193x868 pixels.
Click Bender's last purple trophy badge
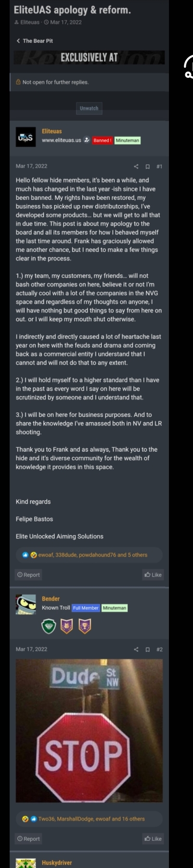[85, 626]
